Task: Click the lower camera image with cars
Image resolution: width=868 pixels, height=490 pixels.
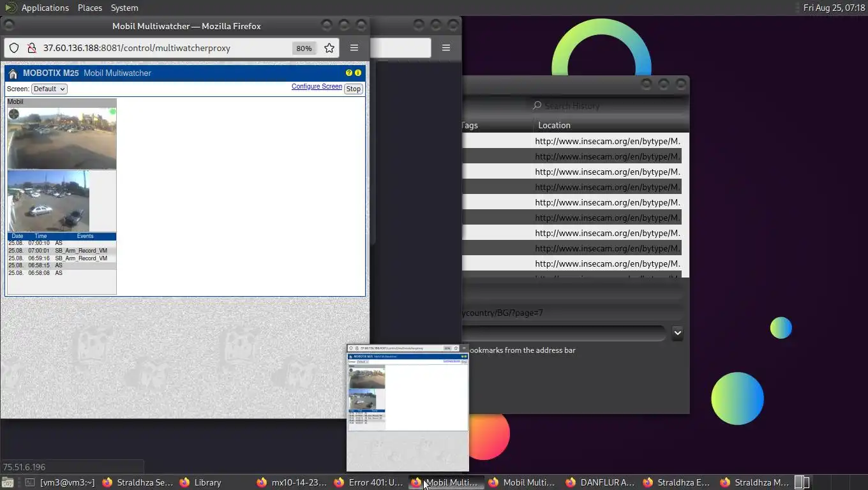Action: coord(49,200)
